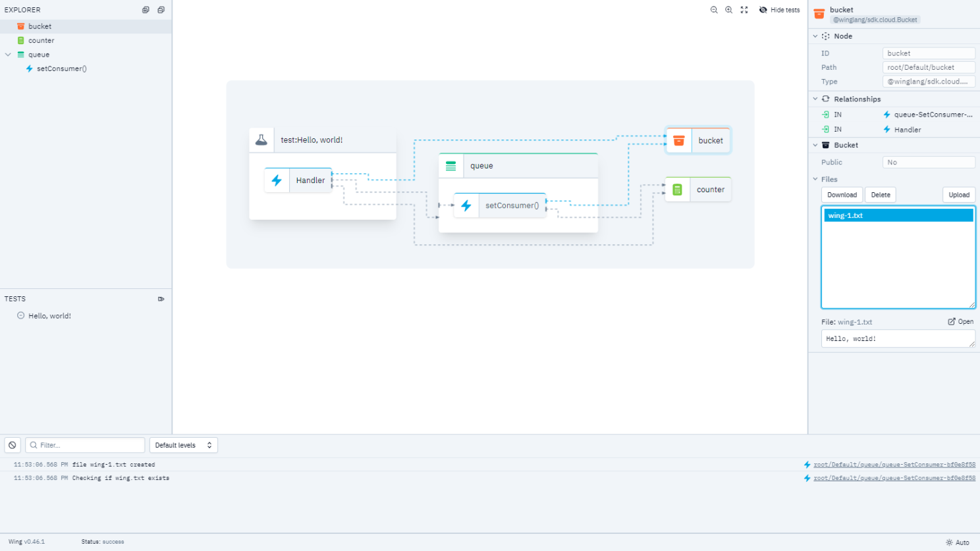Click the clear logs icon
This screenshot has height=551, width=980.
12,445
